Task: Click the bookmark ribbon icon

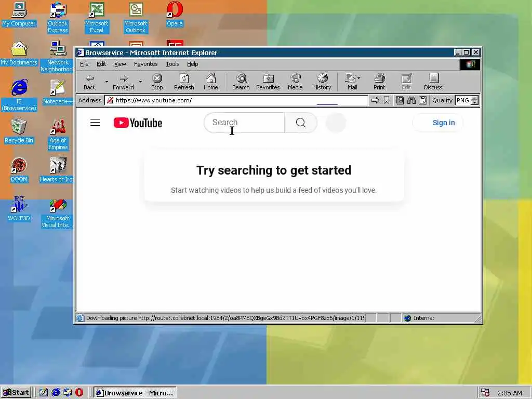Action: (x=387, y=100)
